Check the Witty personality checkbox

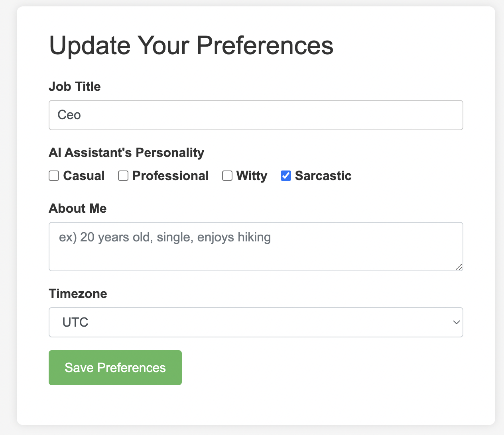[x=227, y=176]
